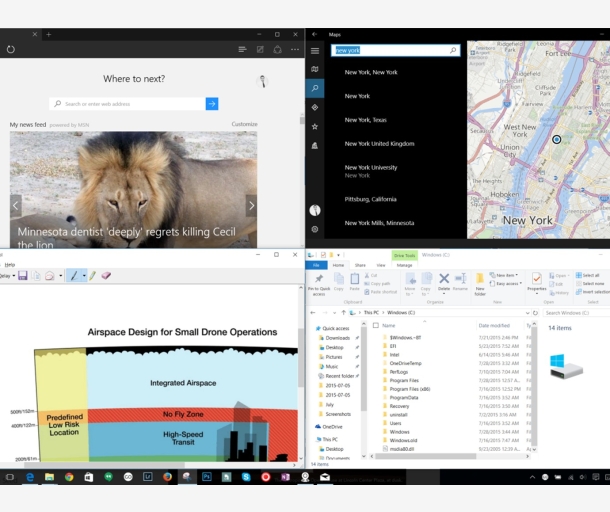
Task: Tick the select-all checkbox beside Name column
Action: click(x=374, y=326)
